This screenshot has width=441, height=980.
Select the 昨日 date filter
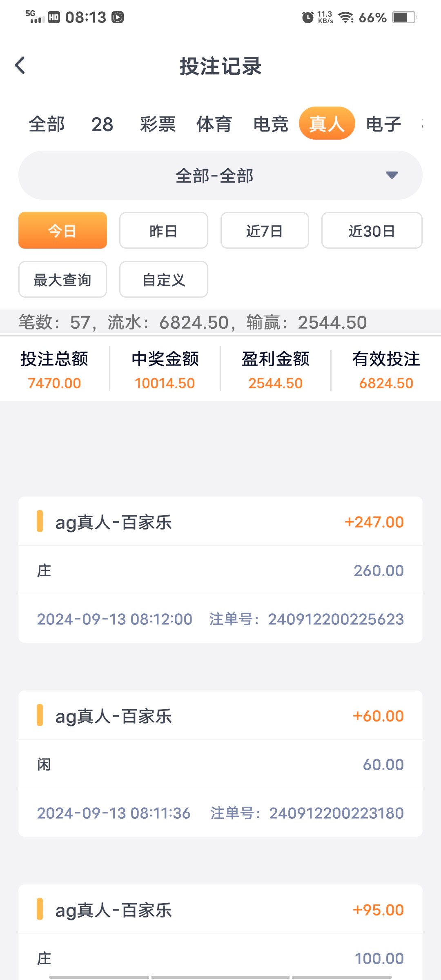pyautogui.click(x=163, y=231)
